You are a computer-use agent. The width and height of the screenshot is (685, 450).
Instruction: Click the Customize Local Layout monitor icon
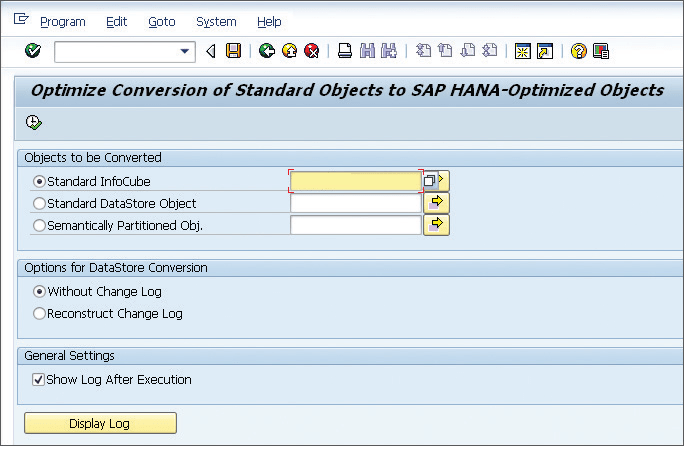pos(600,51)
